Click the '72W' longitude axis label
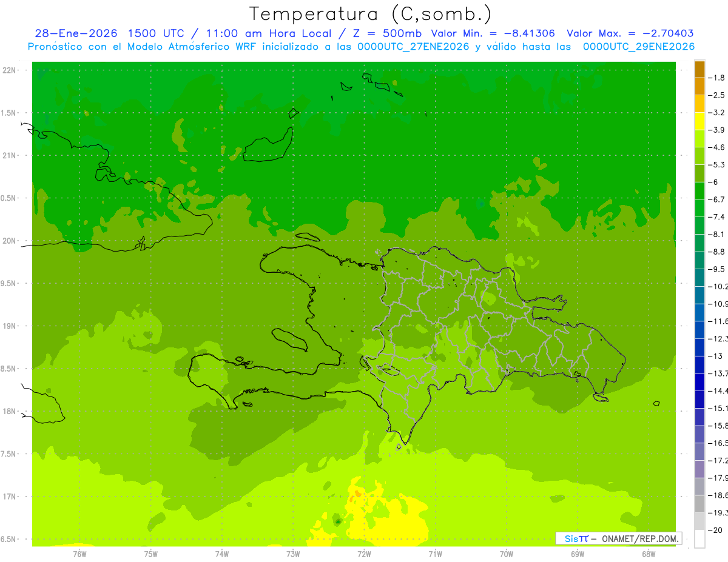 (364, 554)
